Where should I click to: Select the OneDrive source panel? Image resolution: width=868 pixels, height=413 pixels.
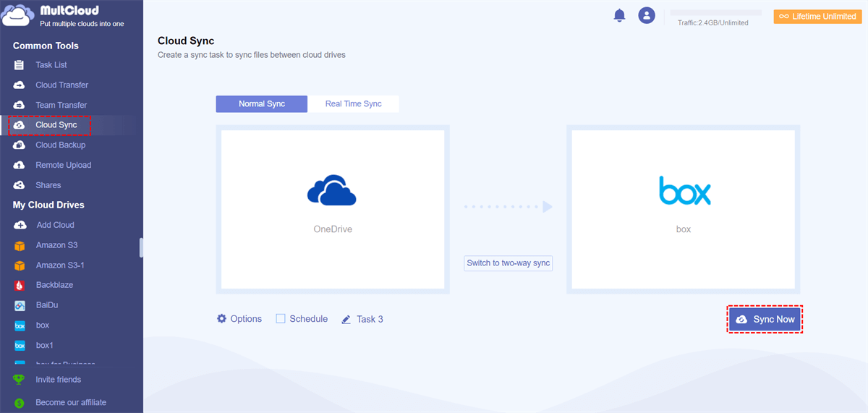click(333, 210)
